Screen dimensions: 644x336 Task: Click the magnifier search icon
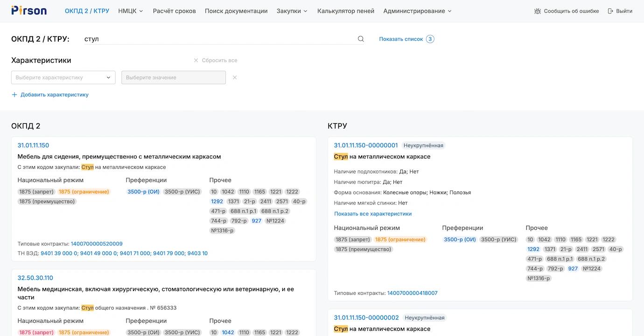click(x=361, y=39)
